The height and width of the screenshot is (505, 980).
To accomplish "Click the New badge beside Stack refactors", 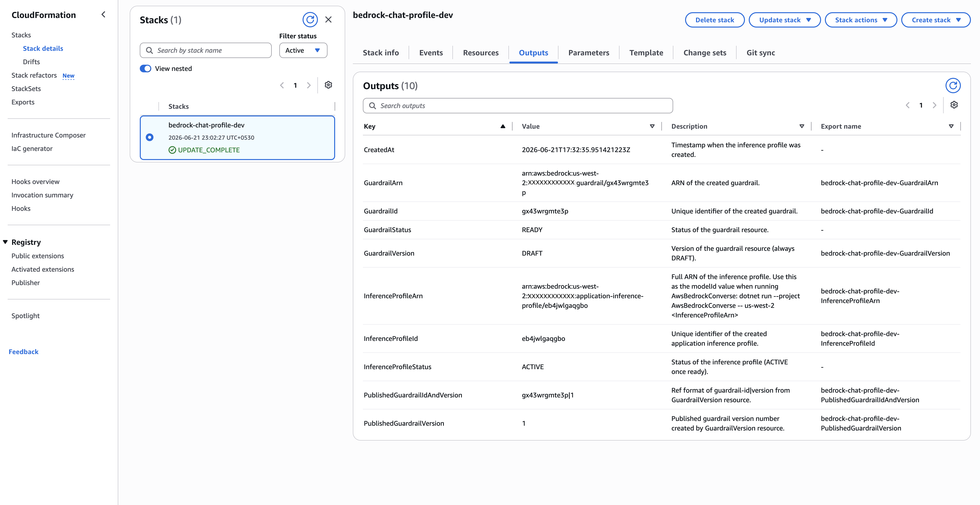I will tap(68, 75).
